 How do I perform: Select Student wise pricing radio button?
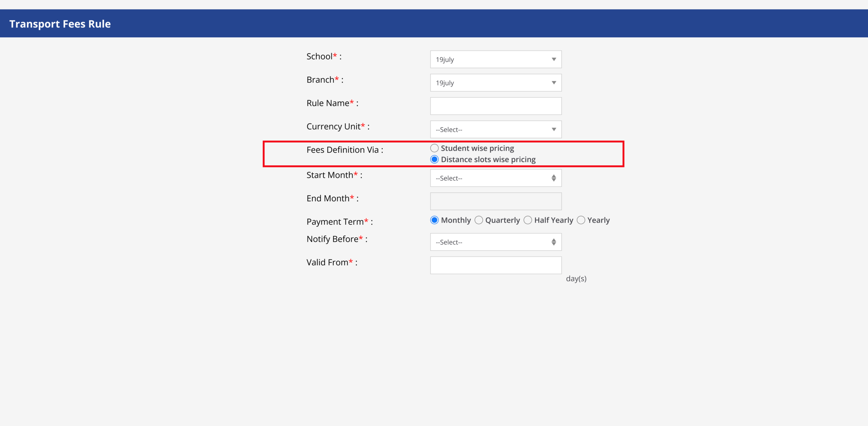434,148
